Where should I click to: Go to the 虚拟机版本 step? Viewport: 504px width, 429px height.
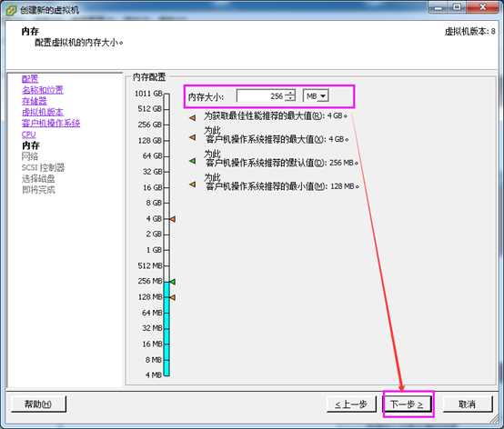(x=43, y=112)
